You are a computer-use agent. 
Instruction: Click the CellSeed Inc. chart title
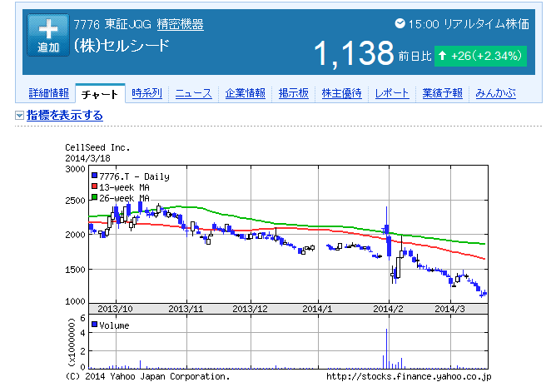(97, 147)
